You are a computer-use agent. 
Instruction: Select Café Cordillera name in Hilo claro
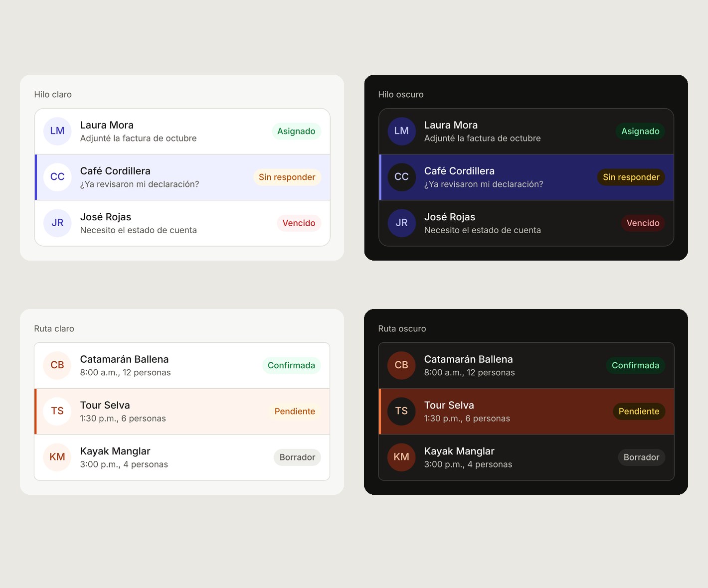(x=115, y=171)
